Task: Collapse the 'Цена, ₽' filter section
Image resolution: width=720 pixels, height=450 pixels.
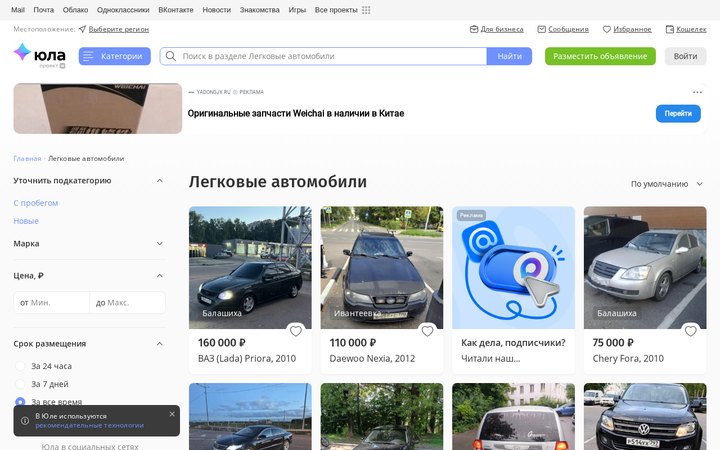Action: coord(160,276)
